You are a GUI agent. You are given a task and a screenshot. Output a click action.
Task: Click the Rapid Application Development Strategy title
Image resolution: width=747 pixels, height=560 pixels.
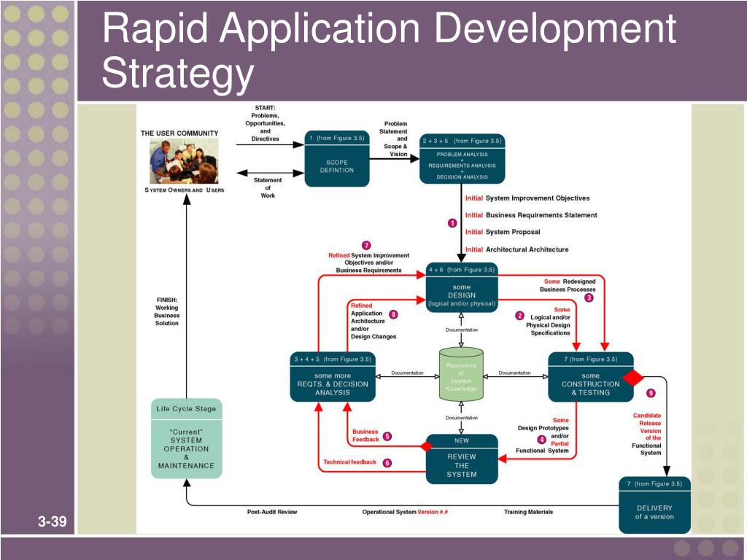click(x=389, y=50)
